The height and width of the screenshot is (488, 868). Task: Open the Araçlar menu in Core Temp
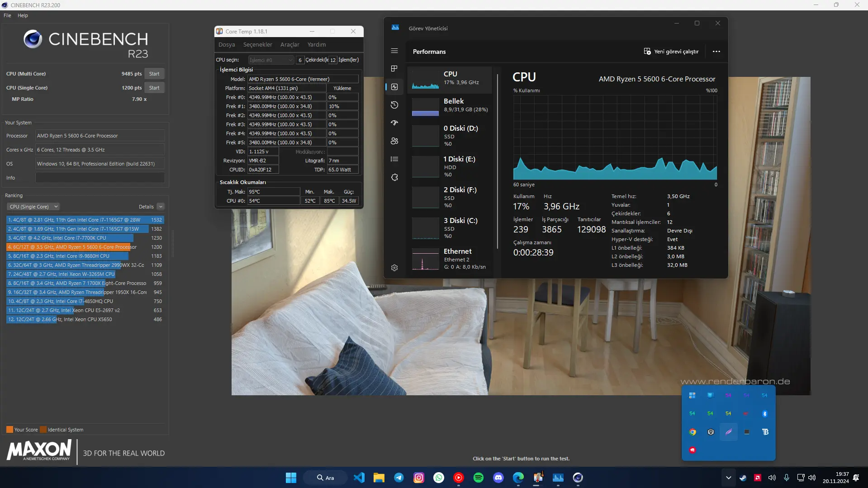[x=290, y=45]
